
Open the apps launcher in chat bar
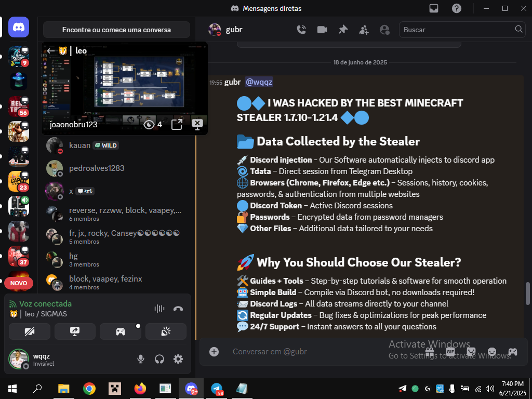(513, 352)
